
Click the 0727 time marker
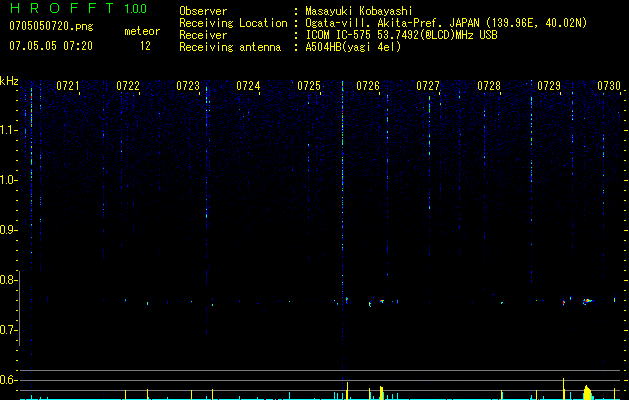[x=428, y=86]
